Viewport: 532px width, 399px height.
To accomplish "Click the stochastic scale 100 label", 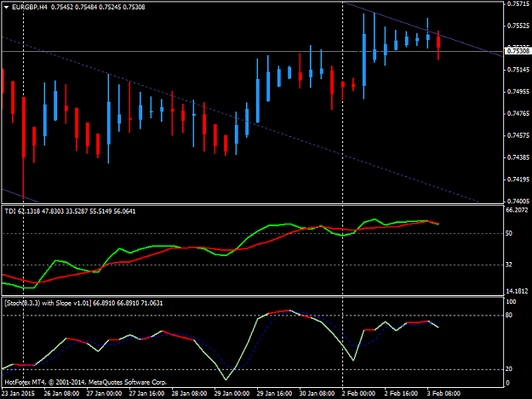I will coord(511,302).
